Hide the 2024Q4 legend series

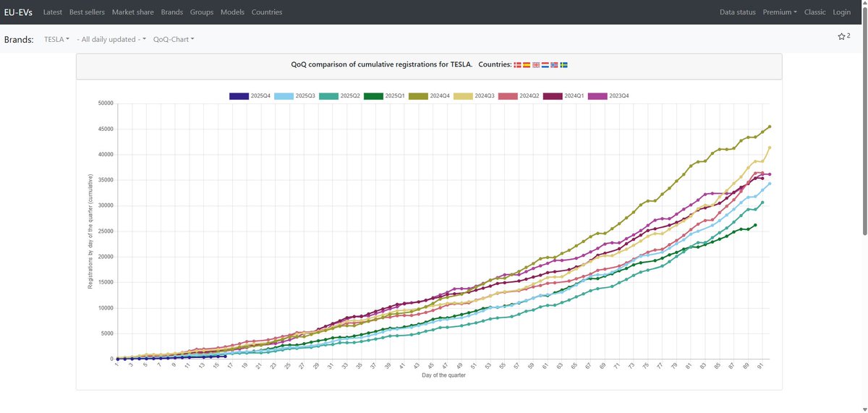pos(429,96)
